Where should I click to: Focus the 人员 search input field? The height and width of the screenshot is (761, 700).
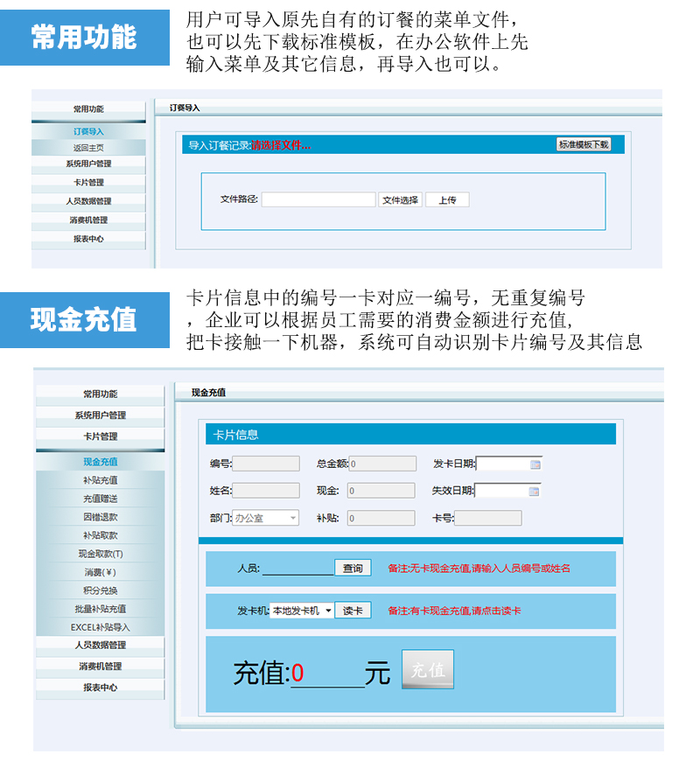coord(297,569)
